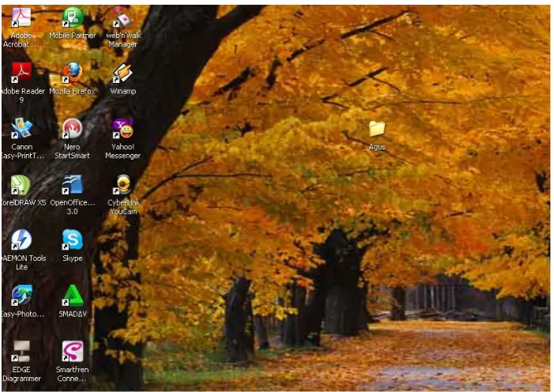The height and width of the screenshot is (392, 554).
Task: Click the Canon Easy-PrintToolBox icon
Action: [21, 128]
